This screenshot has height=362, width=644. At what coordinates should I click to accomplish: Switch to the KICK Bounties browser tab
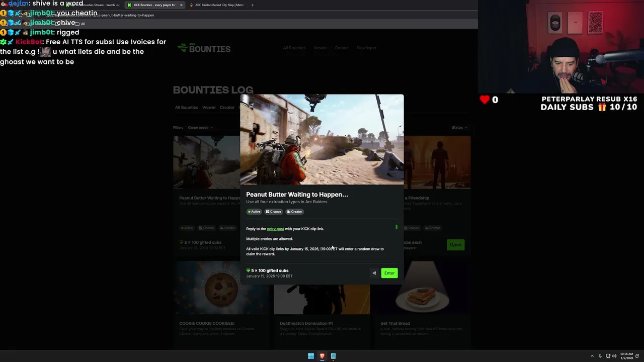[154, 5]
